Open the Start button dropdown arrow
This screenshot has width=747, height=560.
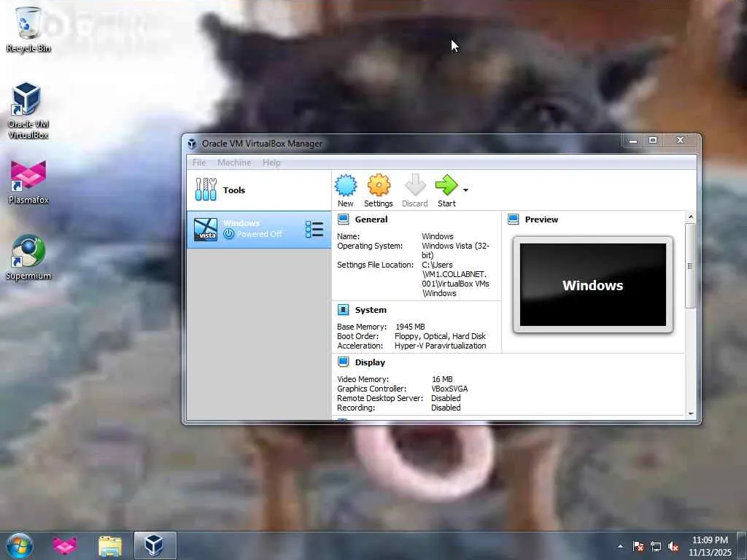click(465, 190)
